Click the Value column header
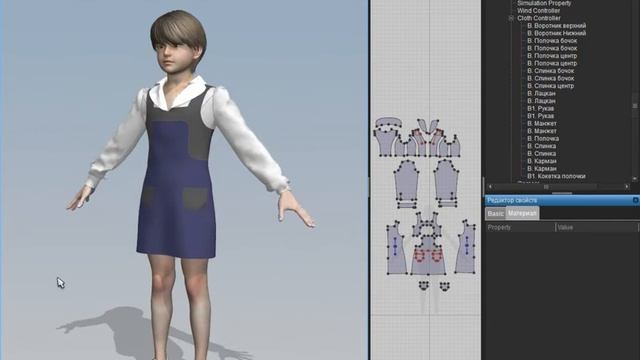Image resolution: width=640 pixels, height=360 pixels. tap(596, 228)
